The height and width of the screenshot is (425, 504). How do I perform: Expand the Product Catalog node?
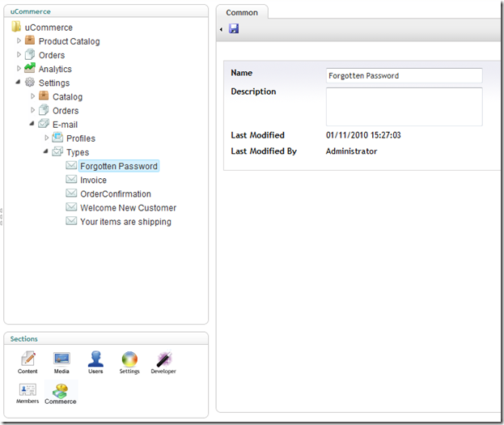(19, 40)
